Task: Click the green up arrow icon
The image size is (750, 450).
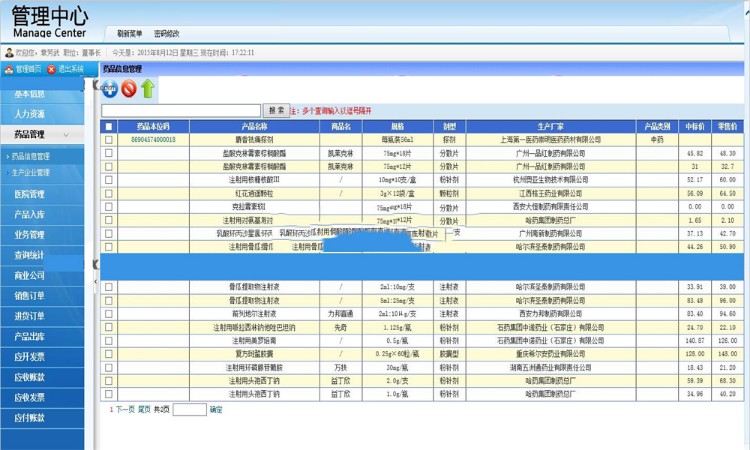Action: [148, 89]
